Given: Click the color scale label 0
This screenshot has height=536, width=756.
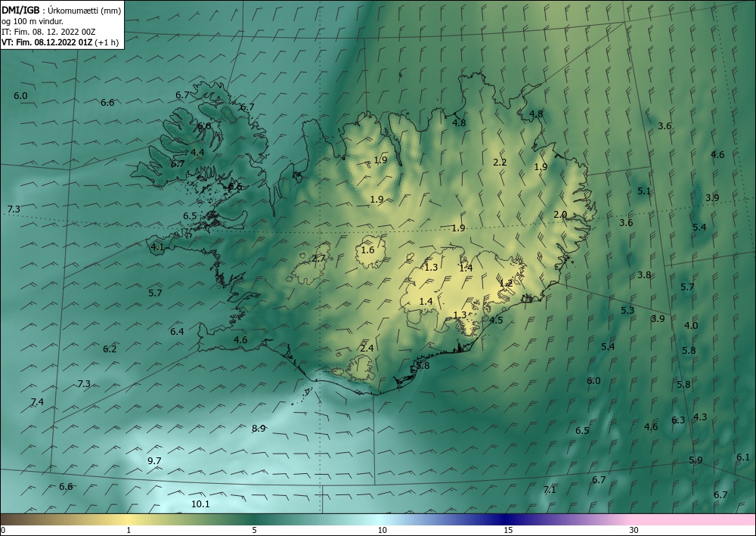Looking at the screenshot, I should pyautogui.click(x=3, y=530).
